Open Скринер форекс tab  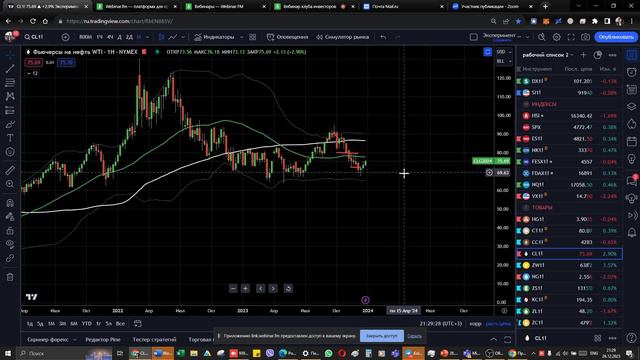(48, 340)
